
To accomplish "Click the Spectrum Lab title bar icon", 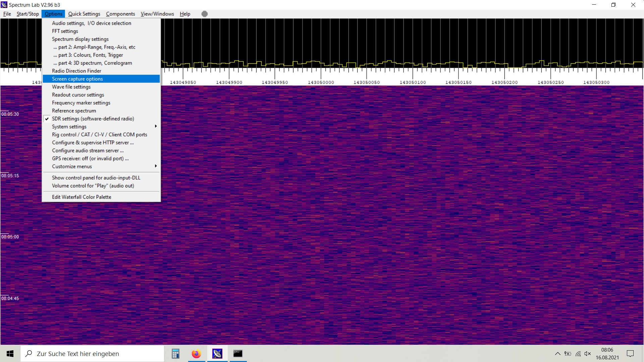I will click(x=4, y=5).
